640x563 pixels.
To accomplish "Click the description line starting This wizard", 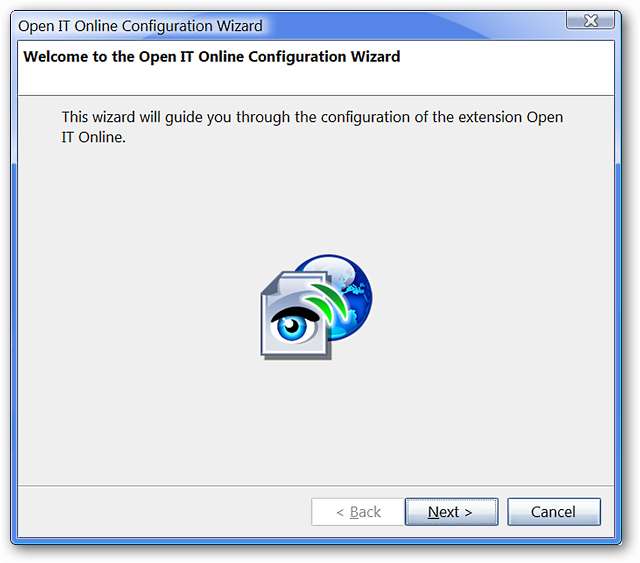I will [x=312, y=118].
